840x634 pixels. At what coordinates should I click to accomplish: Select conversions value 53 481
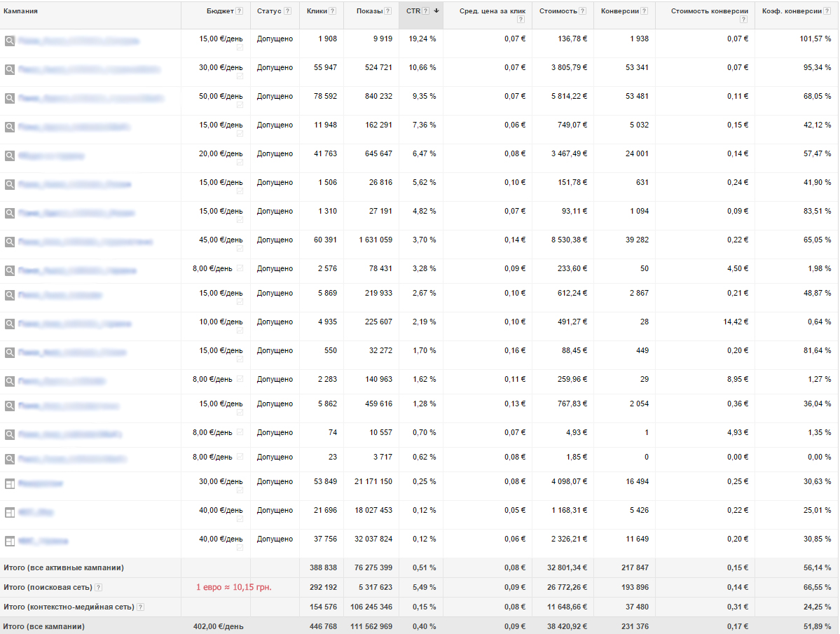pyautogui.click(x=637, y=97)
